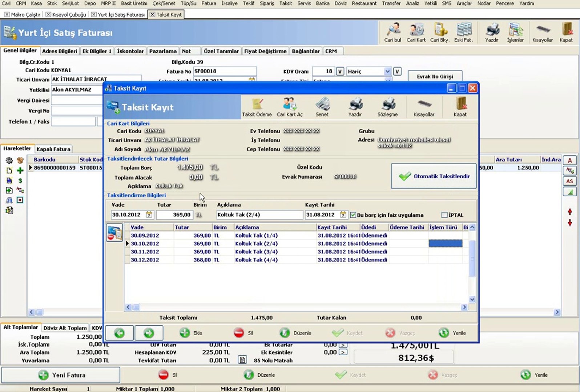Click the document icon next to Tevkifat Tutarı
The height and width of the screenshot is (392, 580).
click(x=242, y=360)
